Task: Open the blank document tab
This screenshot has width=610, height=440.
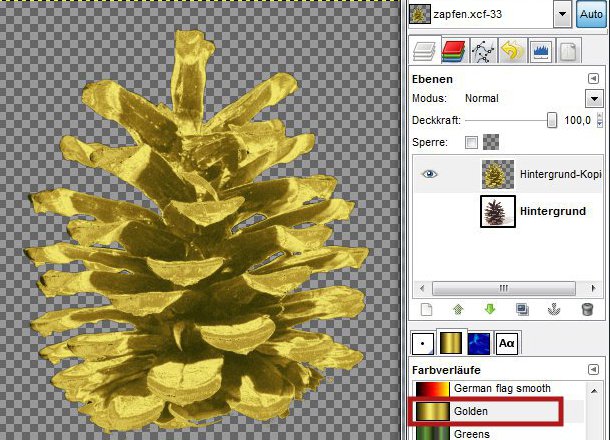Action: (x=569, y=51)
